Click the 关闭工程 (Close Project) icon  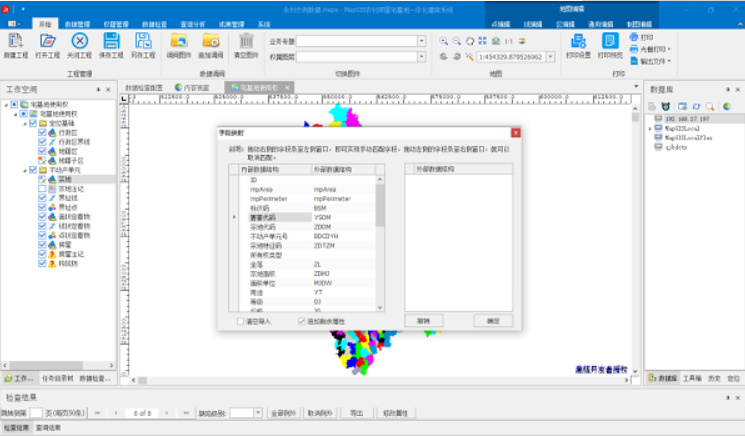click(x=79, y=44)
